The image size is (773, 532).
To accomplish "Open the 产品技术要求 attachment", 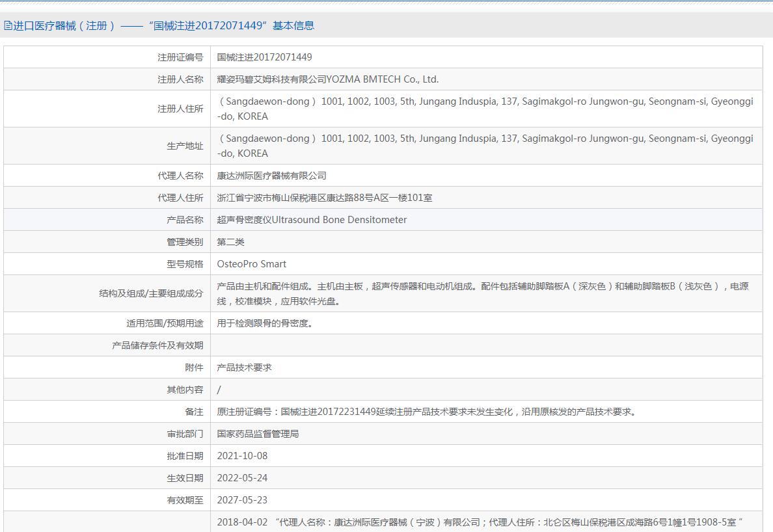I will (244, 367).
